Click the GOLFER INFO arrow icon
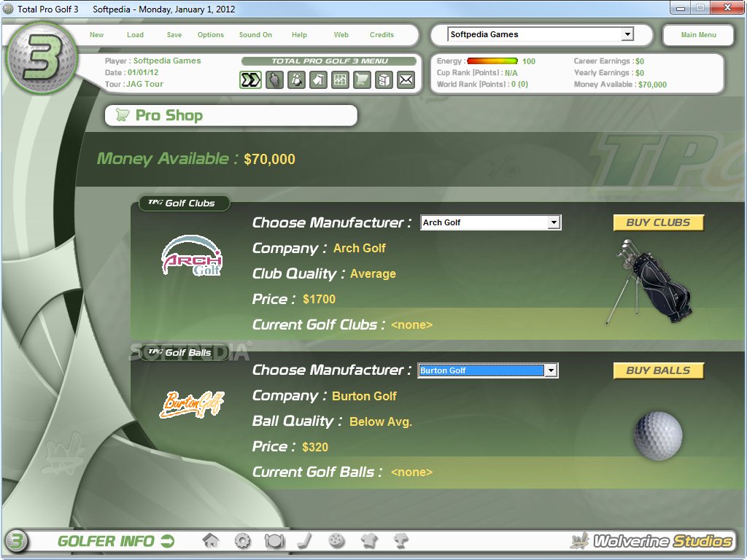 click(x=168, y=542)
